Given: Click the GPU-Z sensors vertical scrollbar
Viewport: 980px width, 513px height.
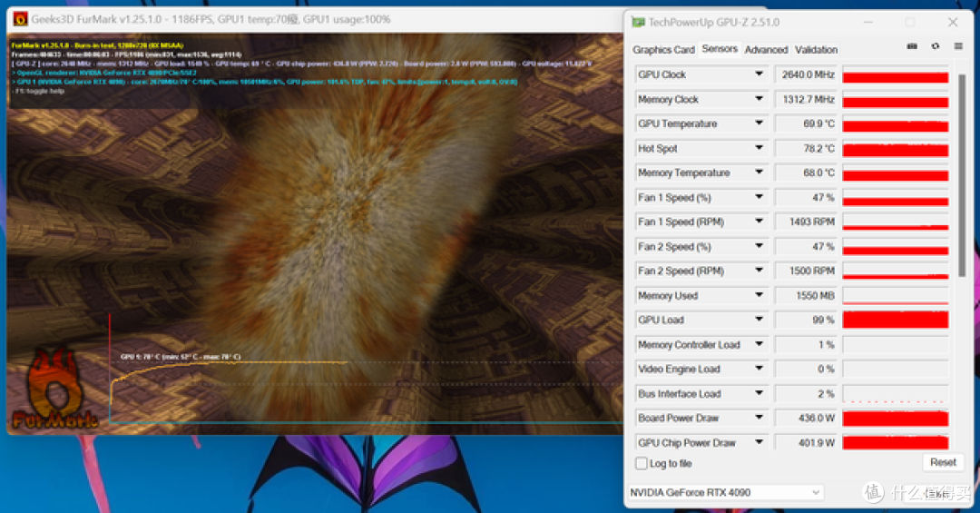Looking at the screenshot, I should coord(962,176).
